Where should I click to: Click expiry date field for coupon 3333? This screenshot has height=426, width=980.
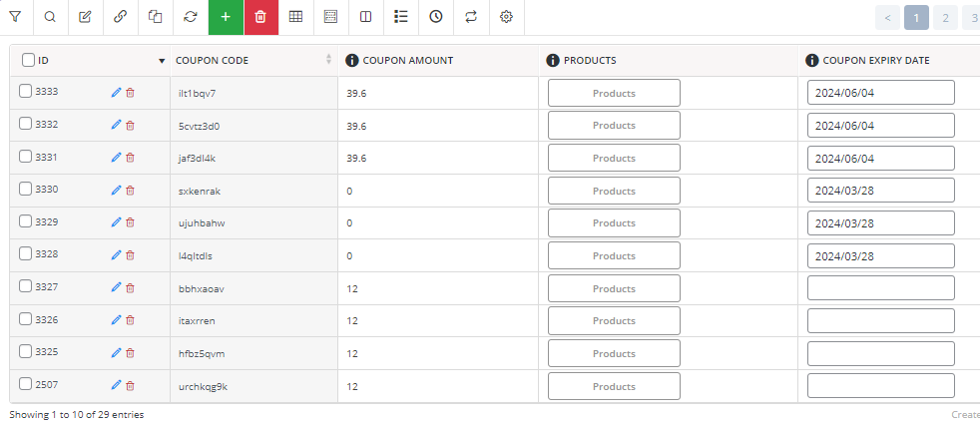(x=880, y=93)
